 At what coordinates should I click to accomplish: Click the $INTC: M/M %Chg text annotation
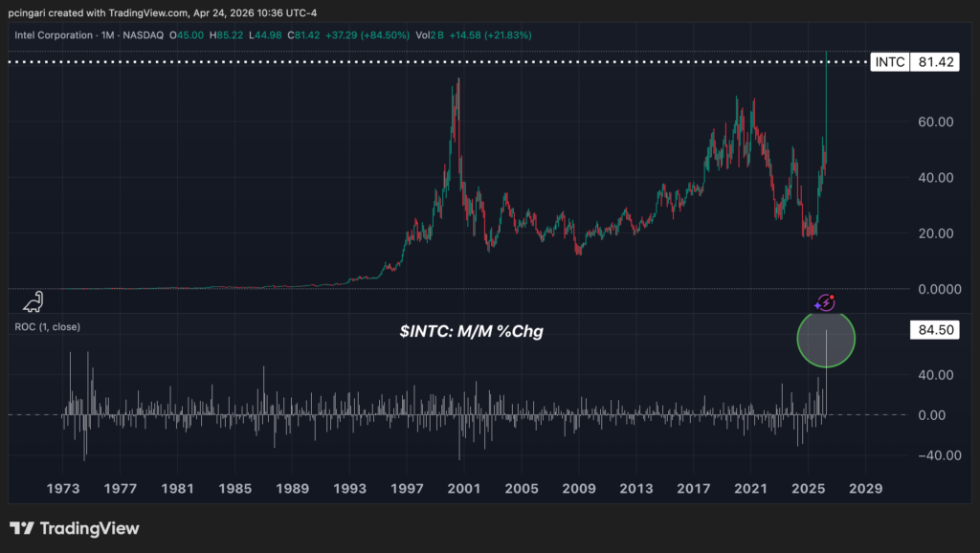[472, 331]
